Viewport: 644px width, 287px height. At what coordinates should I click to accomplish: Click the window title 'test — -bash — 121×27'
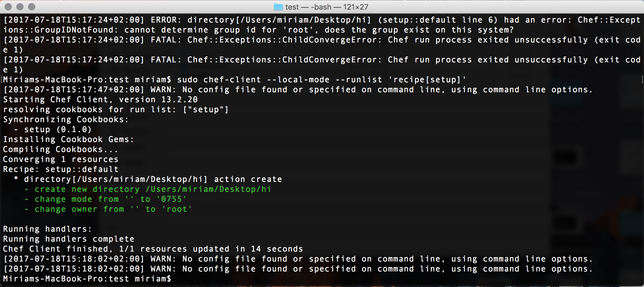[x=327, y=7]
